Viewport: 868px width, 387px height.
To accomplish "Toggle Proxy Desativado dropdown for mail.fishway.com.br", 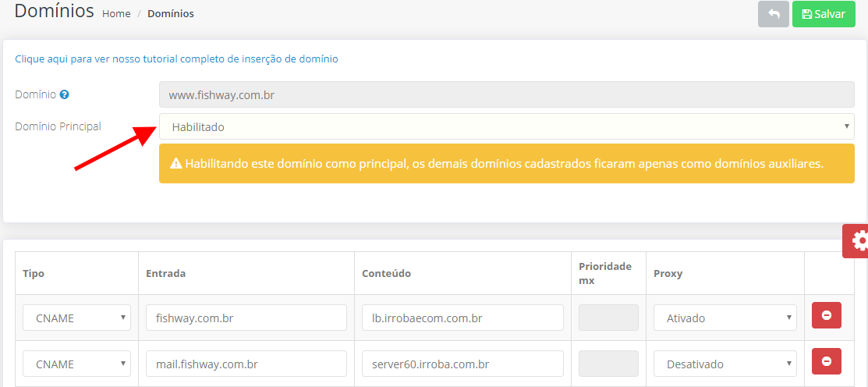I will [725, 364].
